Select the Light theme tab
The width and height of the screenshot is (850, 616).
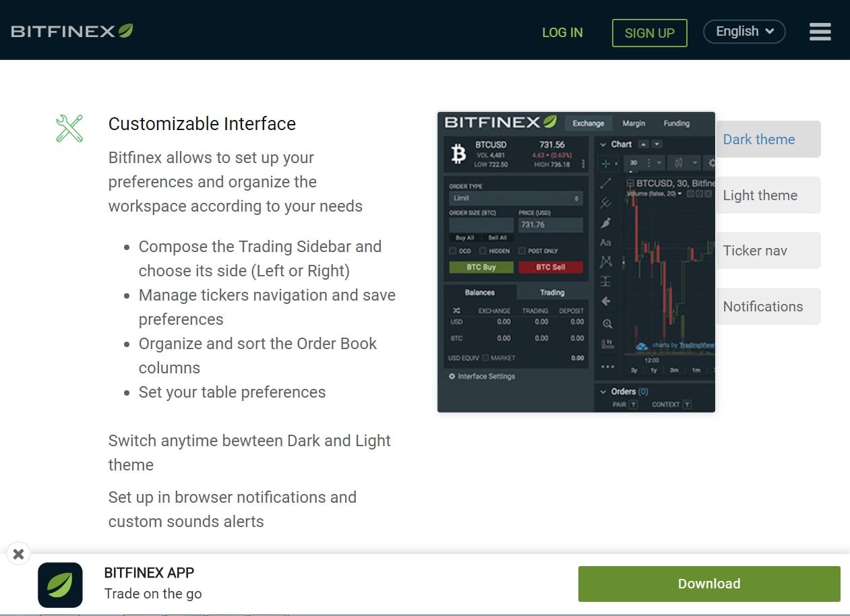(x=768, y=195)
